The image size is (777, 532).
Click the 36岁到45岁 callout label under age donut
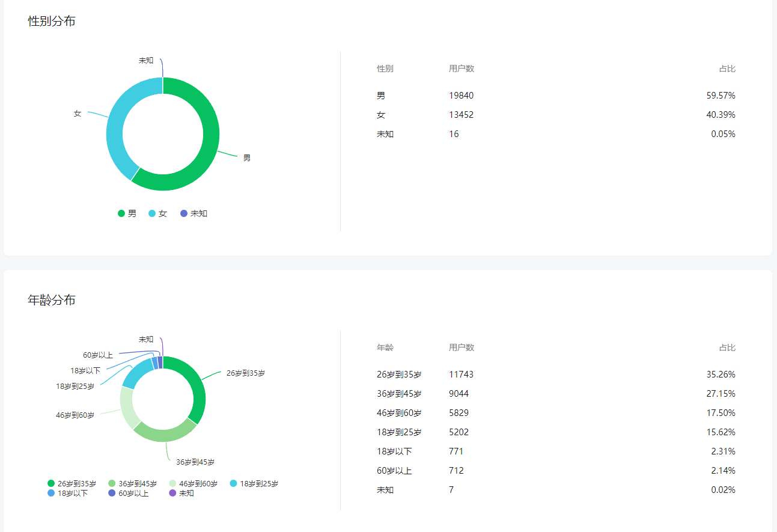195,462
